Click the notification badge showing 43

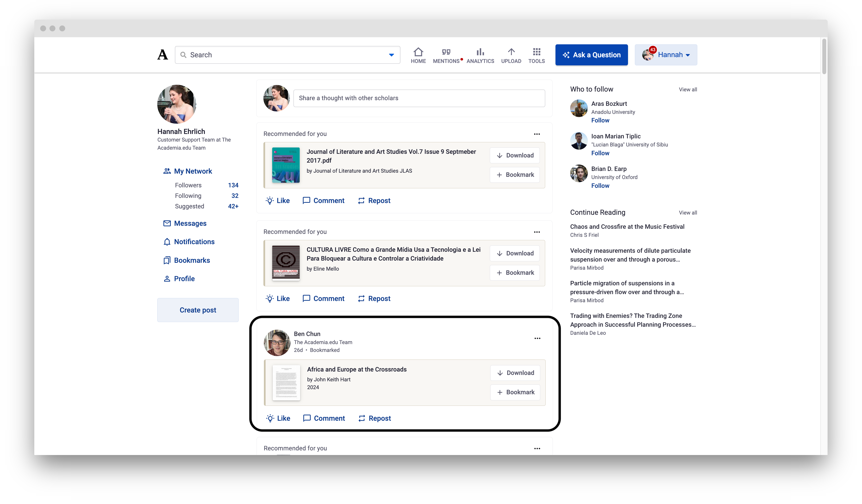[653, 49]
